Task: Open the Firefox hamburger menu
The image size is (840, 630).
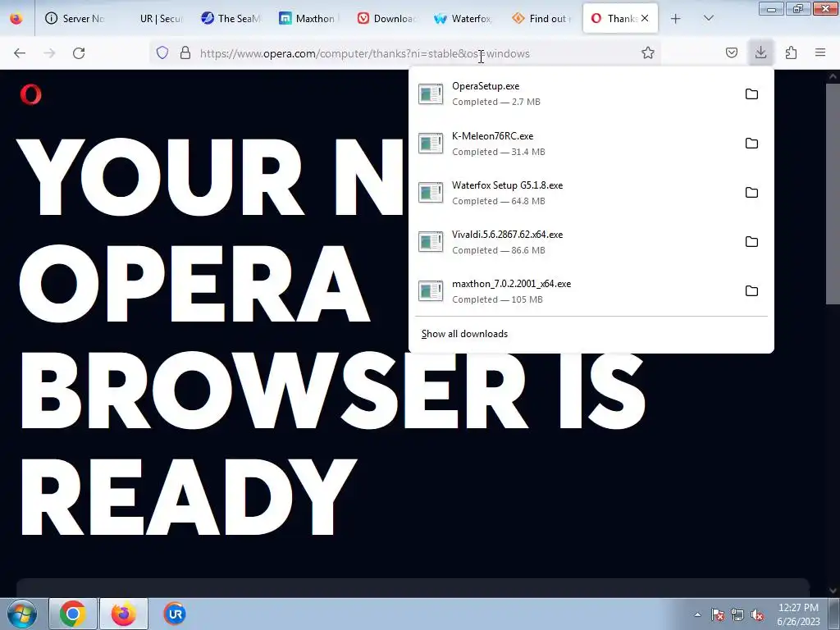Action: tap(820, 52)
